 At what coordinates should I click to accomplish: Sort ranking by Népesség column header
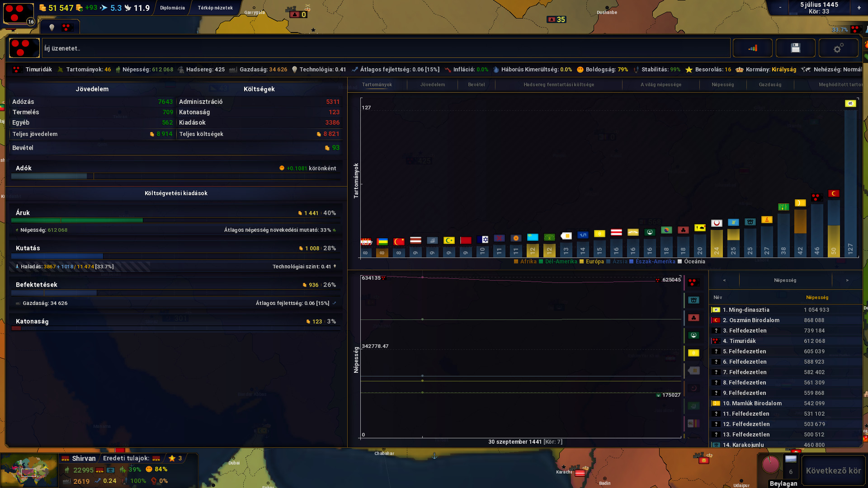tap(817, 297)
